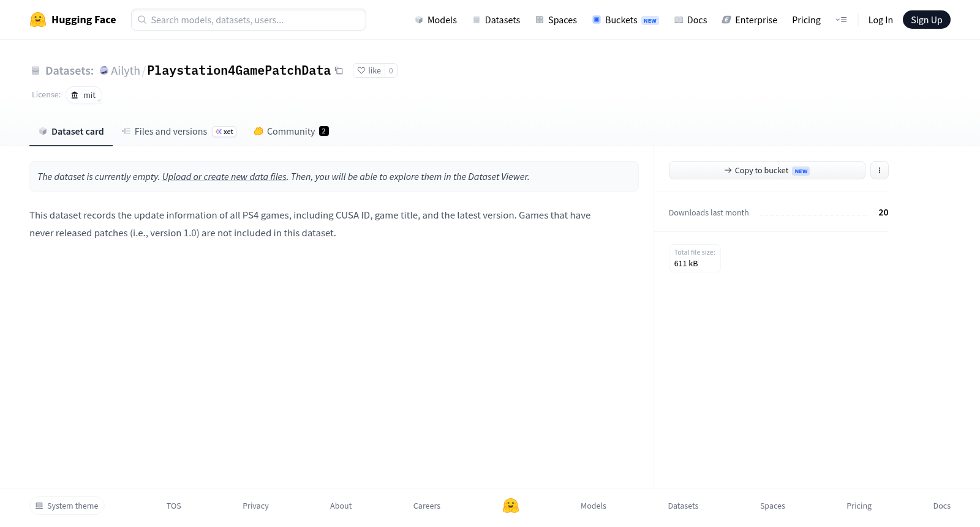This screenshot has width=980, height=527.
Task: Expand the header more-options menu chevron
Action: click(x=841, y=20)
